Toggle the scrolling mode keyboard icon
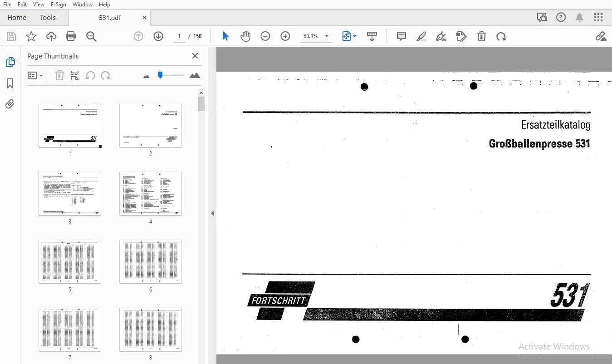This screenshot has height=364, width=612. pyautogui.click(x=372, y=36)
